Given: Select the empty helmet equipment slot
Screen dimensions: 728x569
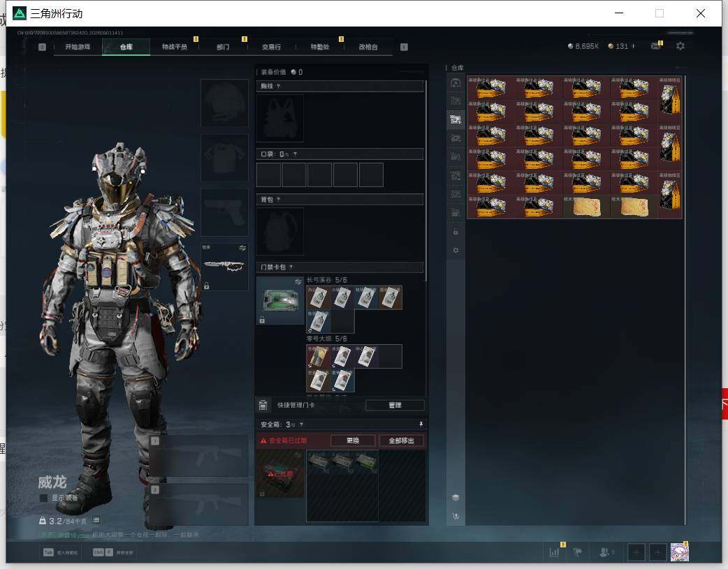Looking at the screenshot, I should click(224, 103).
